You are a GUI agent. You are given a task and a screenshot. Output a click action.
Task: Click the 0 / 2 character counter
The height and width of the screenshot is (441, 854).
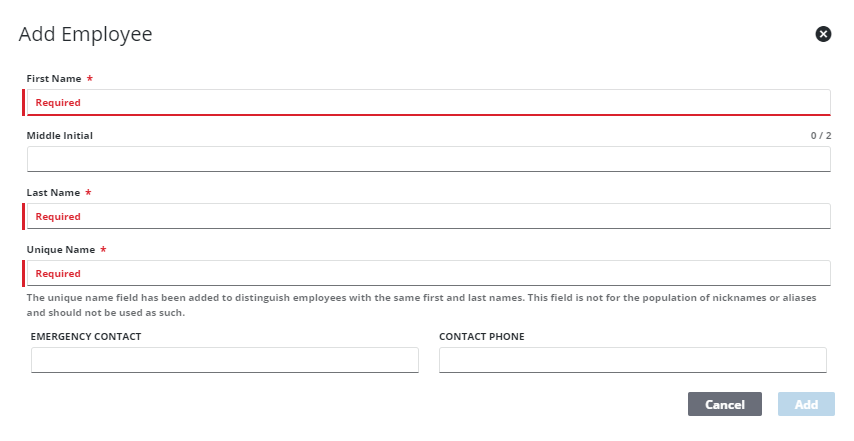coord(821,135)
